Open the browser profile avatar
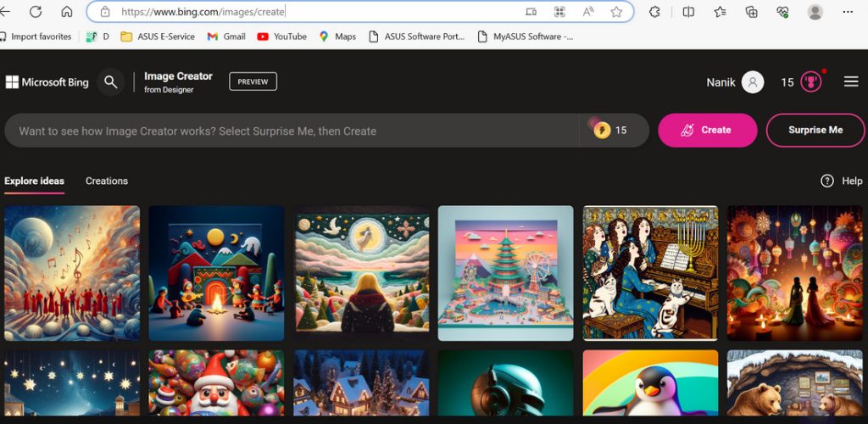This screenshot has width=868, height=424. coord(815,12)
